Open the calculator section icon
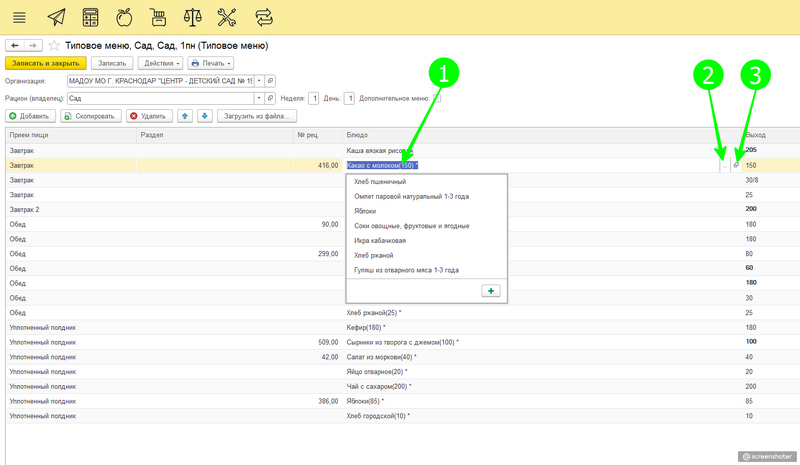Screen dimensions: 800x465 91,17
